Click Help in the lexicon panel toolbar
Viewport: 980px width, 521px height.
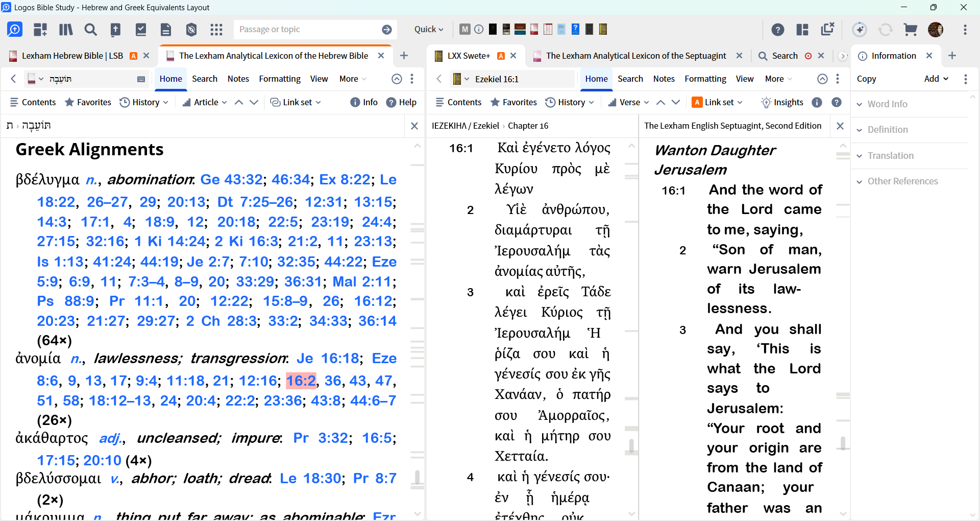401,102
